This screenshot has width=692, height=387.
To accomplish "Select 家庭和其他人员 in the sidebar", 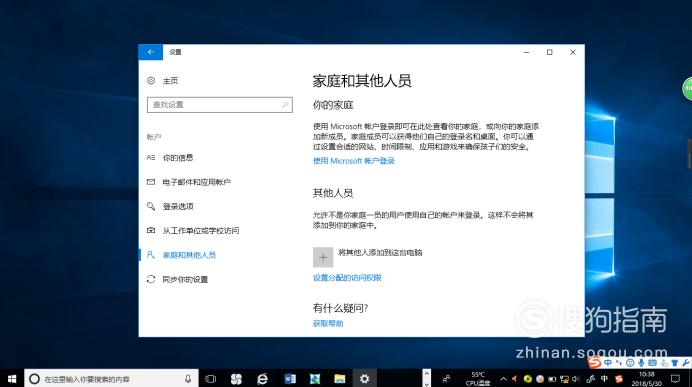I will (189, 255).
